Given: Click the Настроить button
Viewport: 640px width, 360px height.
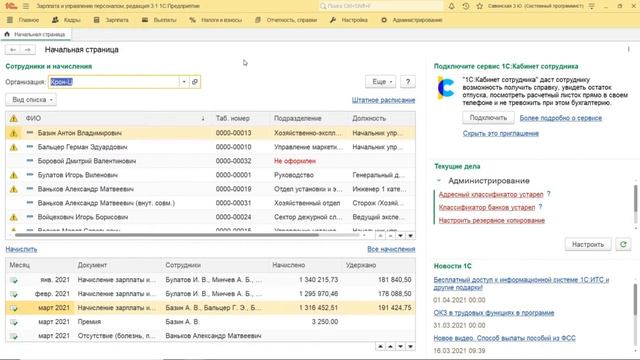Looking at the screenshot, I should coord(588,244).
